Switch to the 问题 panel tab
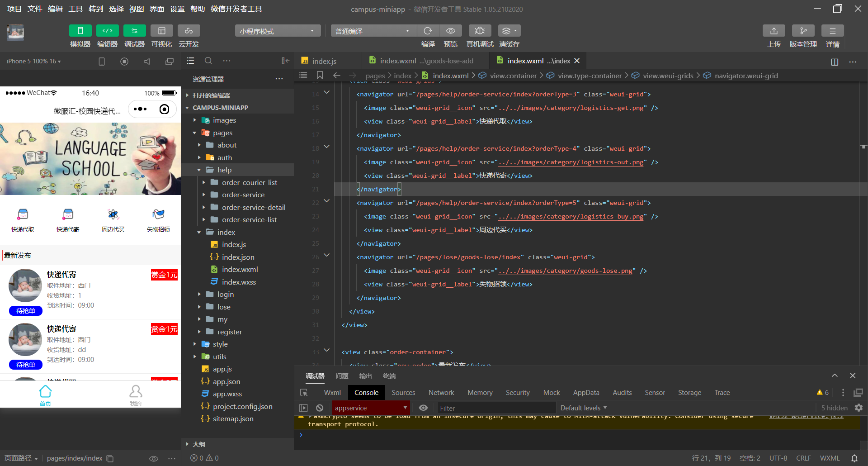The width and height of the screenshot is (868, 466). tap(342, 376)
